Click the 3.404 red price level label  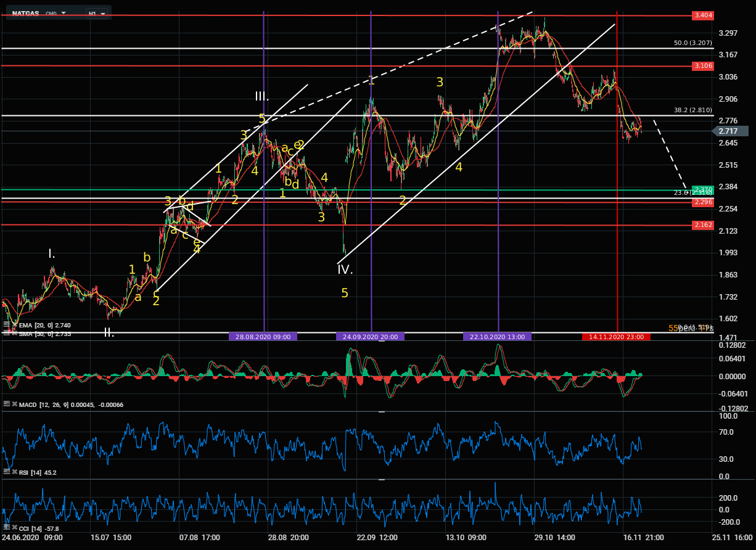703,16
